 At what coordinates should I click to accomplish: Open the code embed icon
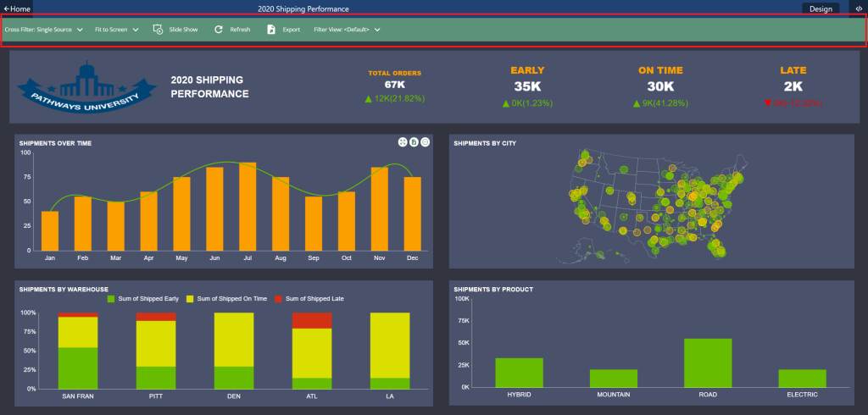pos(856,8)
